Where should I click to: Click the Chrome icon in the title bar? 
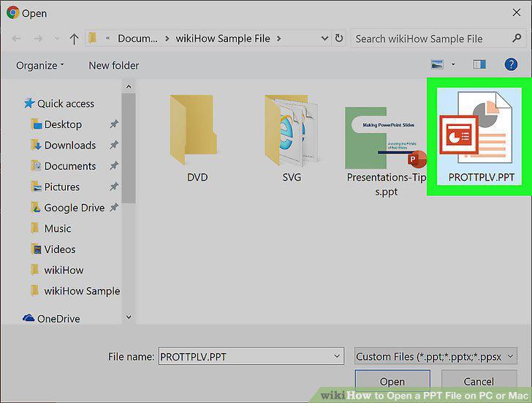(x=13, y=12)
